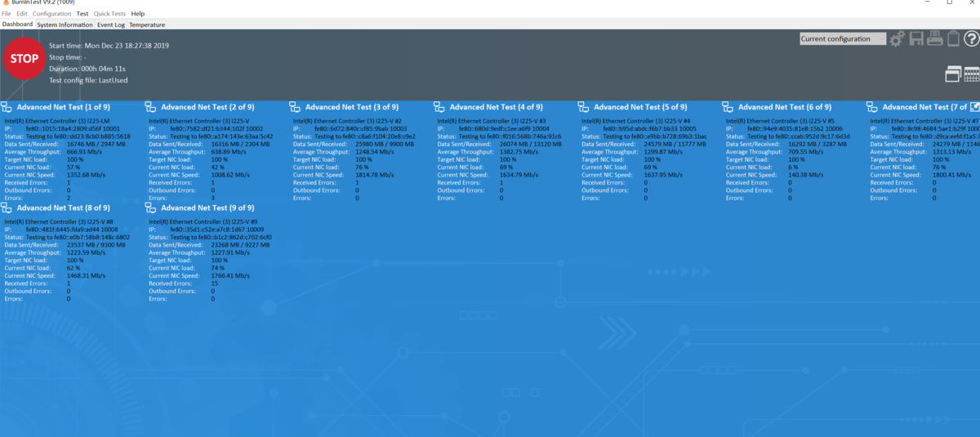Screen dimensions: 980x437
Task: Click the 709.55 Mb/s throughput value
Action: tap(808, 152)
